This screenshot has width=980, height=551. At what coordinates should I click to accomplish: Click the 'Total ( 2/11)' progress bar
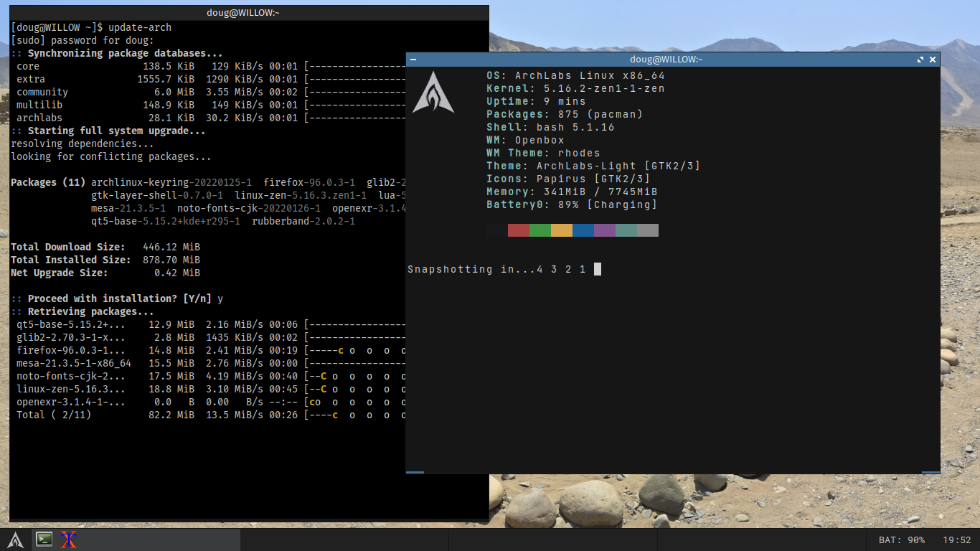coord(356,415)
